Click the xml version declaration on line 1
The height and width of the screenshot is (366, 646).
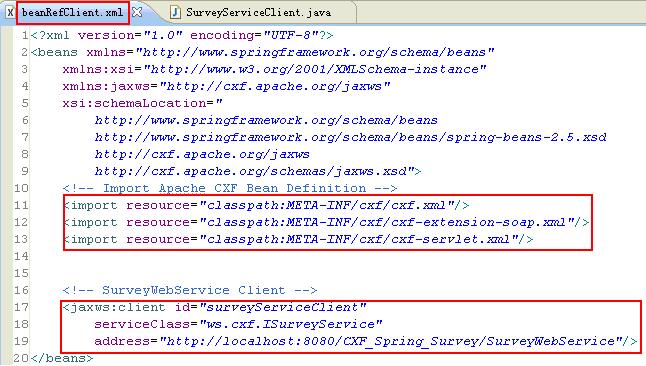pos(182,35)
